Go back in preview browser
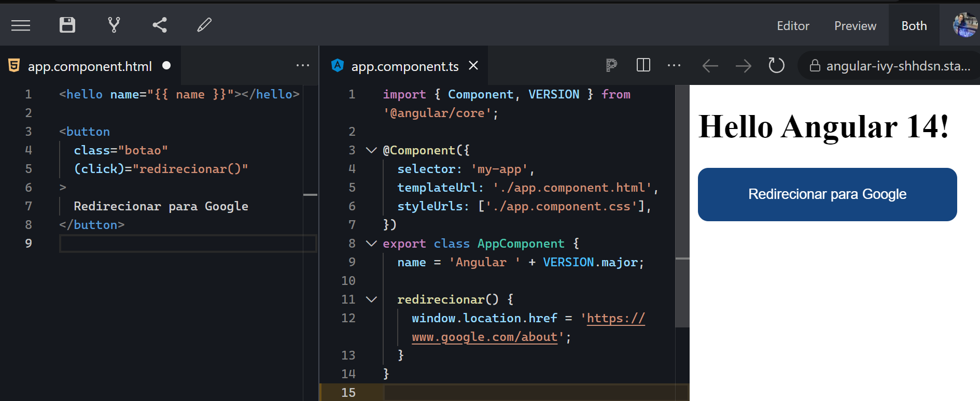The height and width of the screenshot is (401, 980). (x=710, y=66)
